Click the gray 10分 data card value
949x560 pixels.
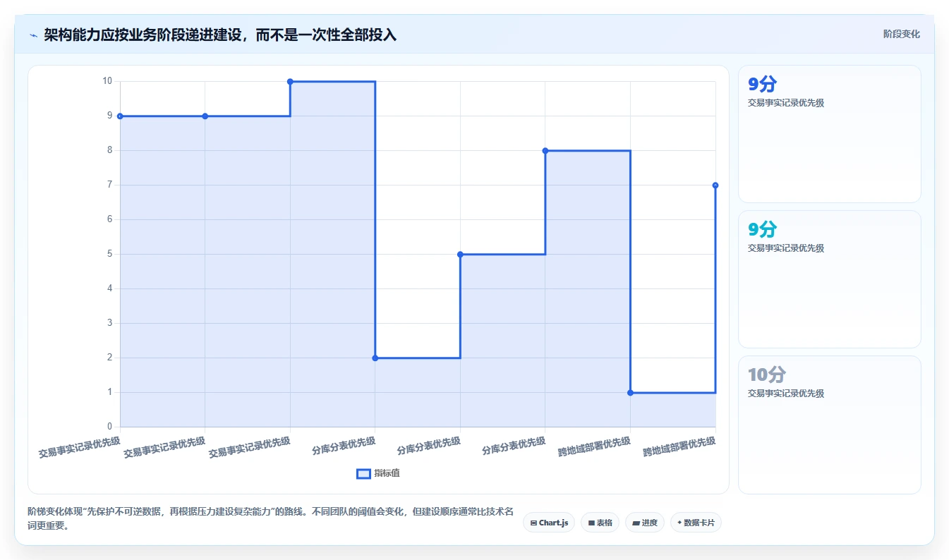click(767, 375)
